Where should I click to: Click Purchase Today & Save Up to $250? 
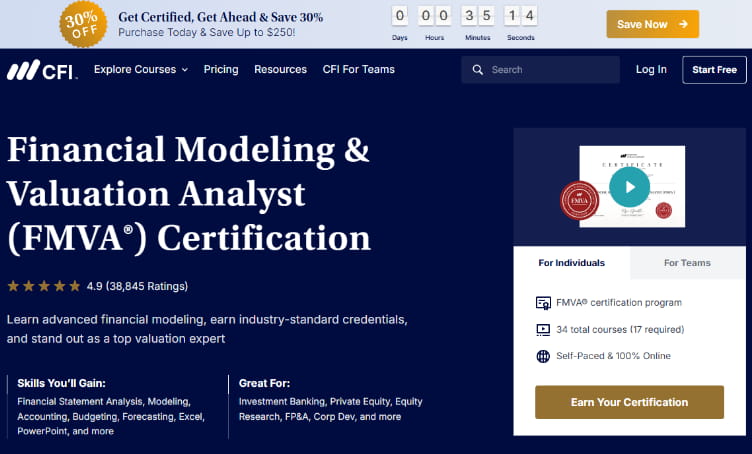[207, 33]
